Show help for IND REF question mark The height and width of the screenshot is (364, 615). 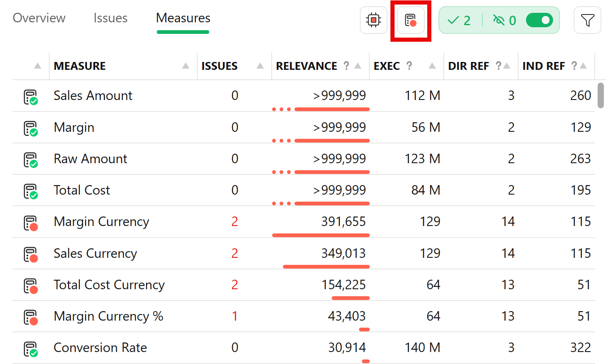[x=574, y=66]
